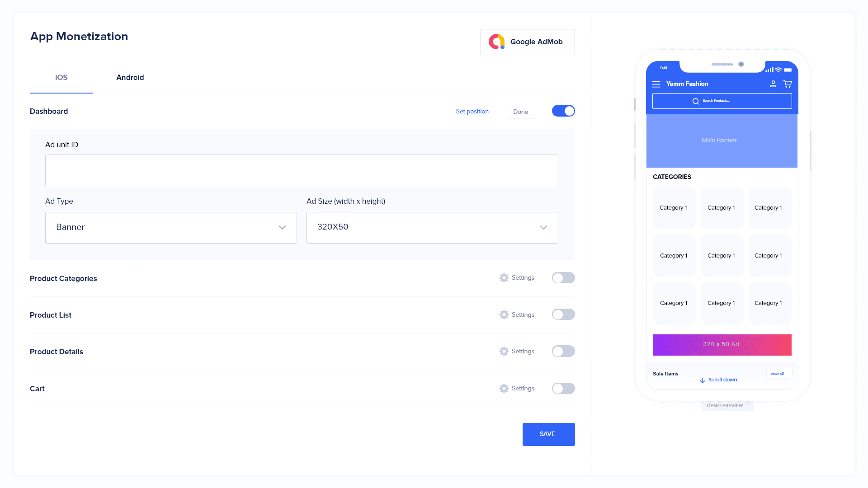This screenshot has width=868, height=488.
Task: Click the shopping cart icon in preview
Action: tap(788, 84)
